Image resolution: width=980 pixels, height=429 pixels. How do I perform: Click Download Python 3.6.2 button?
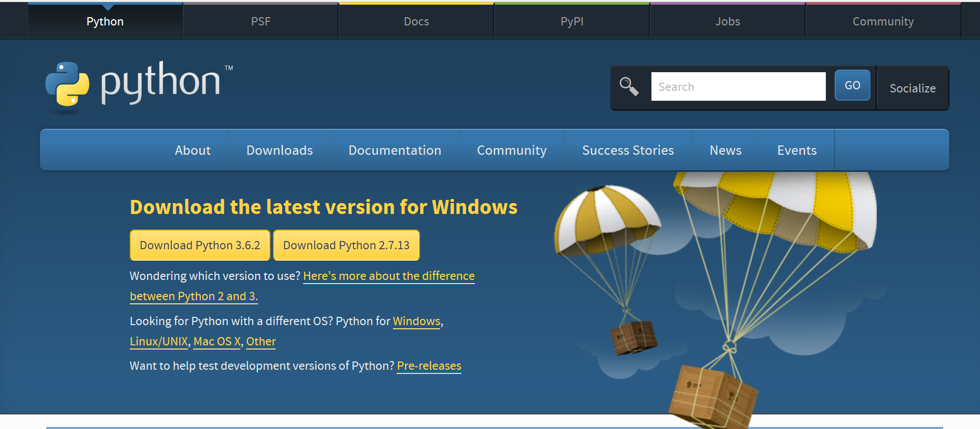click(200, 245)
